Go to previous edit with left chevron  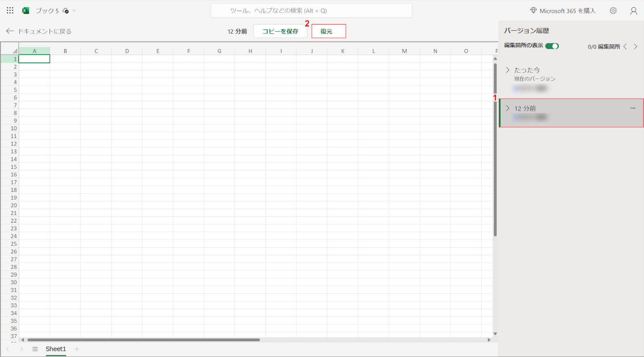tap(625, 46)
